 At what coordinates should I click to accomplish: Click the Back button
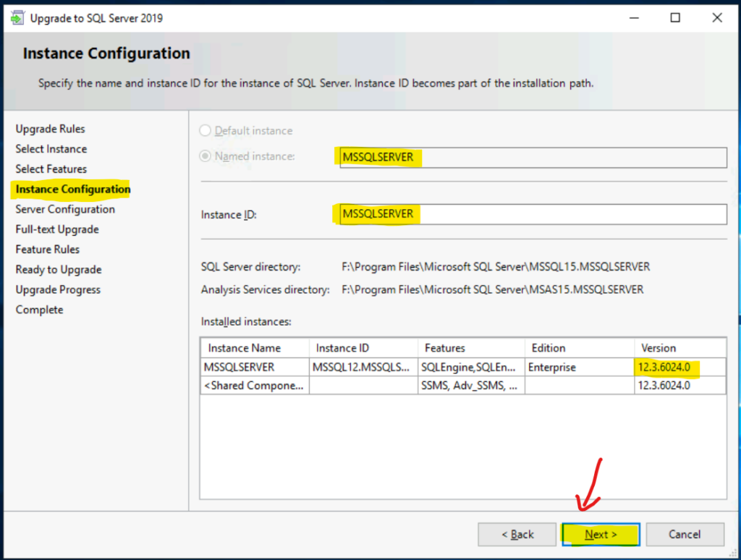click(517, 535)
